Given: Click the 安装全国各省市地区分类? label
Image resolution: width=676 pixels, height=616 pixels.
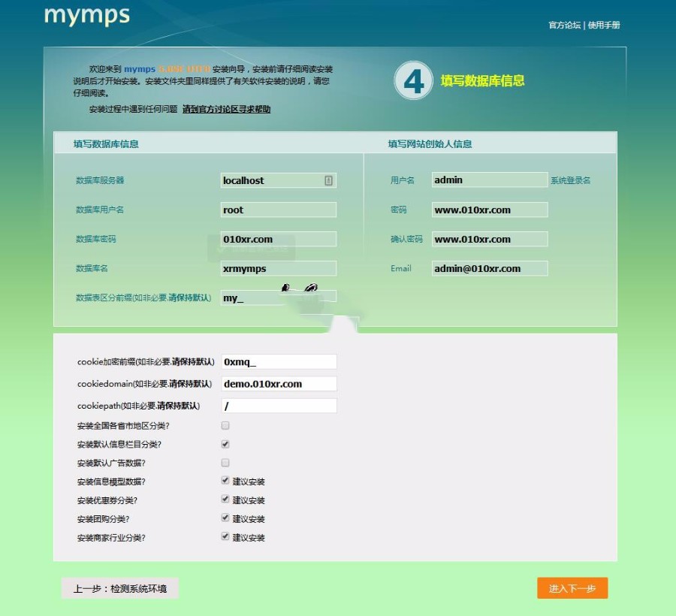Looking at the screenshot, I should click(123, 426).
